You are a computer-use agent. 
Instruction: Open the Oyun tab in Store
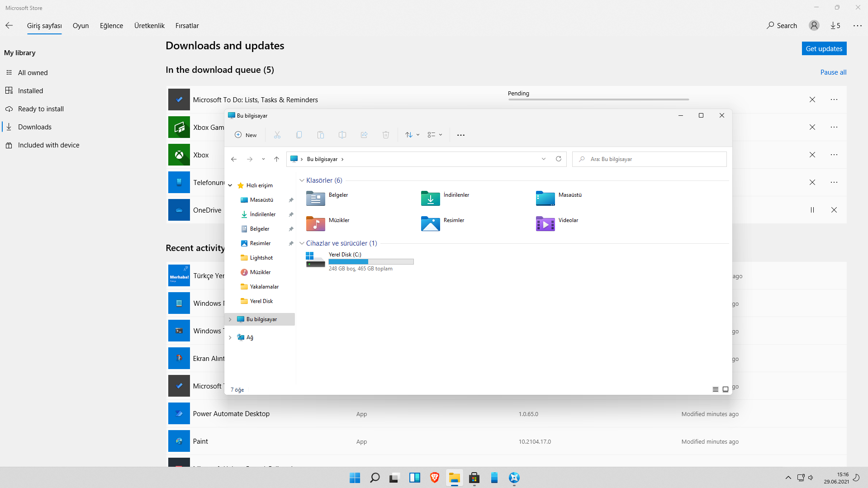click(81, 26)
